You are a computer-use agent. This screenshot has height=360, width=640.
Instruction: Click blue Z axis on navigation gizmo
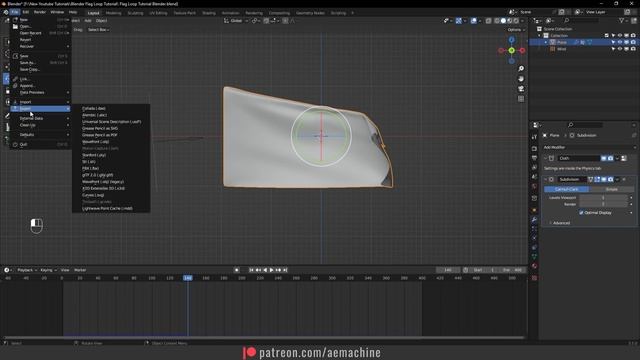pos(511,40)
